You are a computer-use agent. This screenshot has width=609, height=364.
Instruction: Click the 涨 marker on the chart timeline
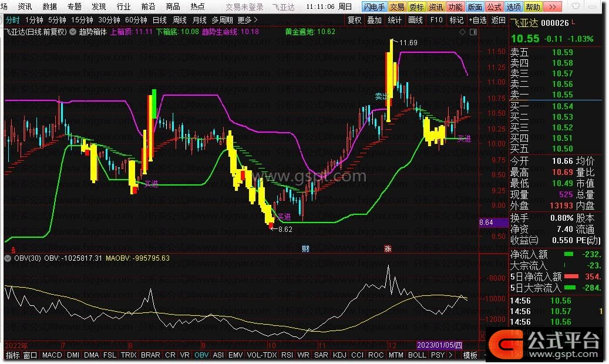pos(388,248)
